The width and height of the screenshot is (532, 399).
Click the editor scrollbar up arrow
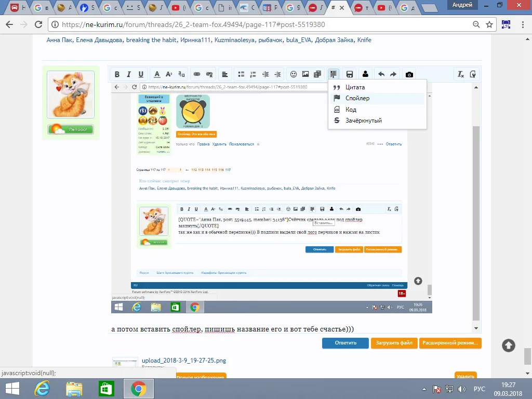pyautogui.click(x=476, y=87)
